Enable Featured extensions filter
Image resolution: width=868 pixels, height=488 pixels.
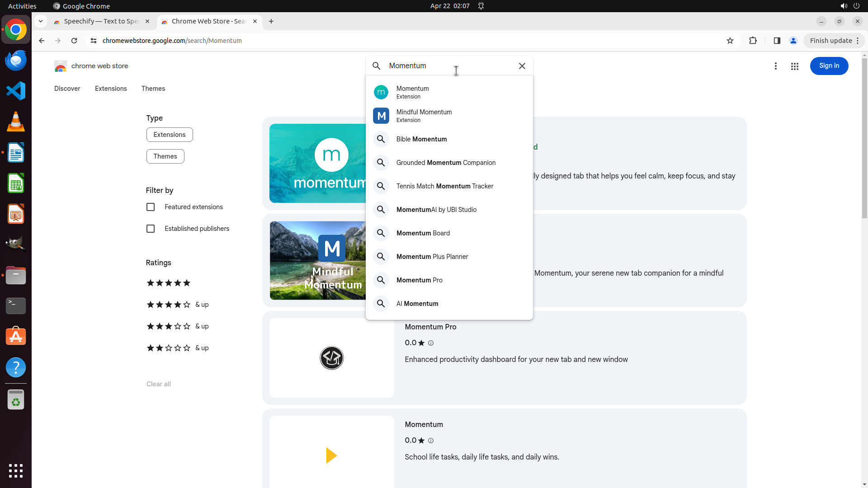[x=151, y=207]
